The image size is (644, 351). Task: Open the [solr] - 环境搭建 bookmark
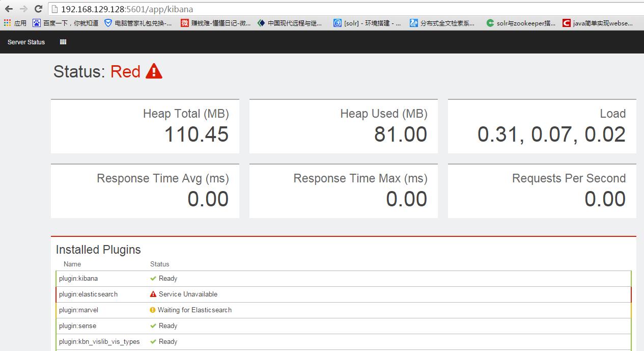click(367, 23)
